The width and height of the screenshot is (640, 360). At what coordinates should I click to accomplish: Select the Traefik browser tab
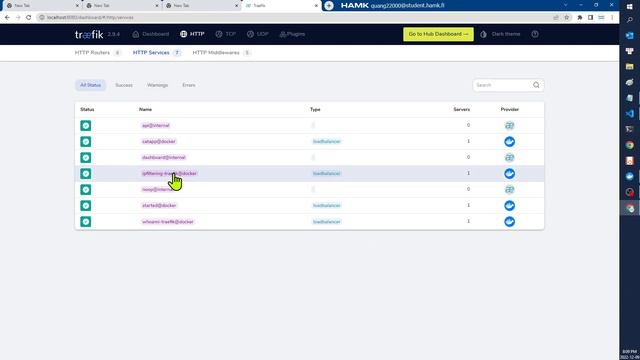(x=282, y=6)
